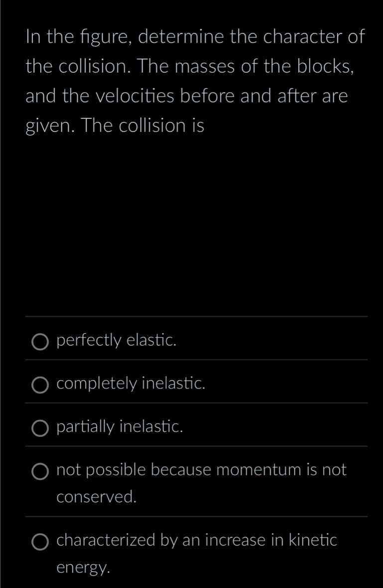The height and width of the screenshot is (588, 383).
Task: Click the "completely inelastic." answer text
Action: [x=131, y=384]
